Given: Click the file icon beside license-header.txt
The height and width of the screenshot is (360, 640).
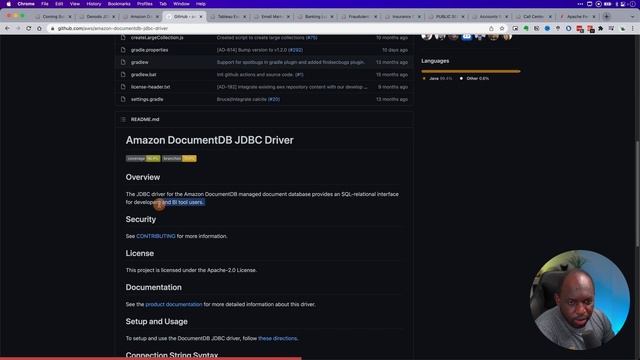Looking at the screenshot, I should click(x=123, y=87).
